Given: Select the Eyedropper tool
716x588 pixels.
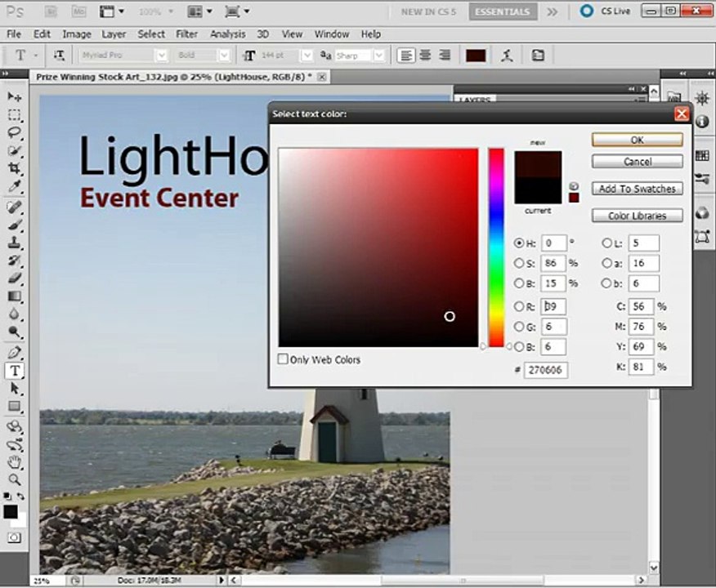Looking at the screenshot, I should click(15, 186).
